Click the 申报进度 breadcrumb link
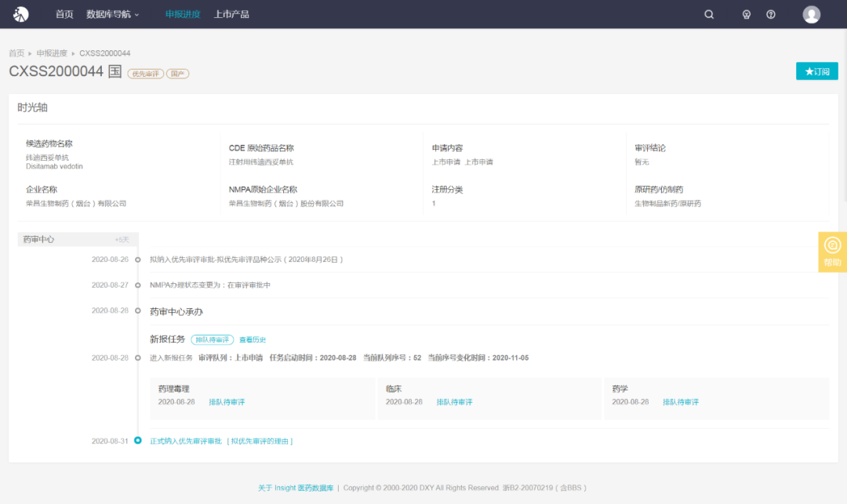 tap(52, 53)
